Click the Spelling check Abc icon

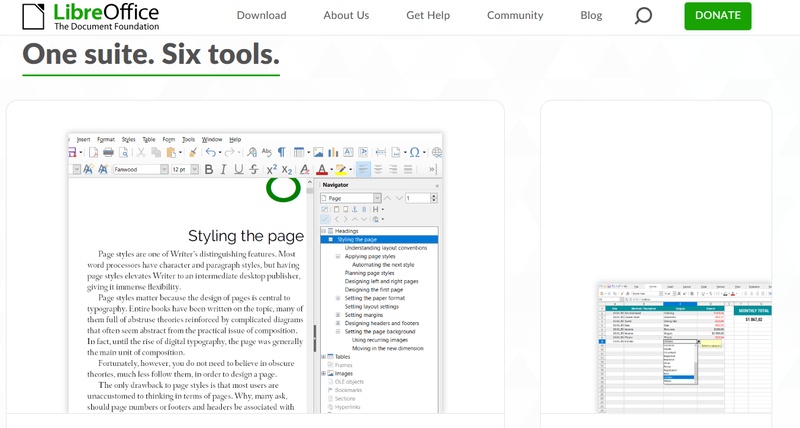[x=266, y=152]
